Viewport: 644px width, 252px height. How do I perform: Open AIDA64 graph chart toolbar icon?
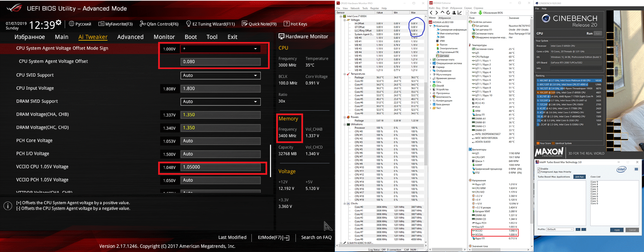coord(460,13)
